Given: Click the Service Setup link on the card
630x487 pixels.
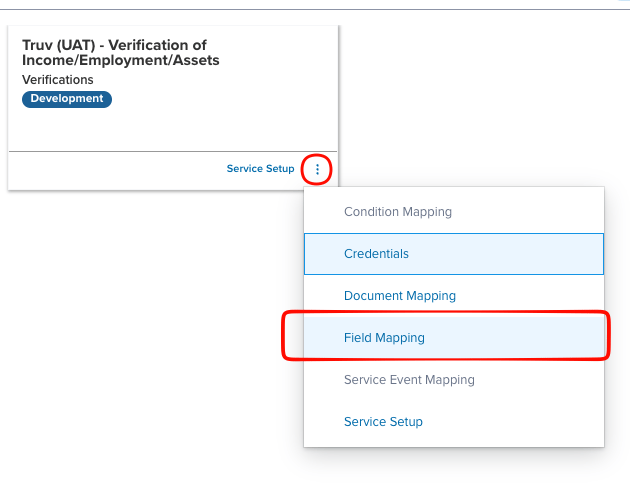Looking at the screenshot, I should [260, 169].
